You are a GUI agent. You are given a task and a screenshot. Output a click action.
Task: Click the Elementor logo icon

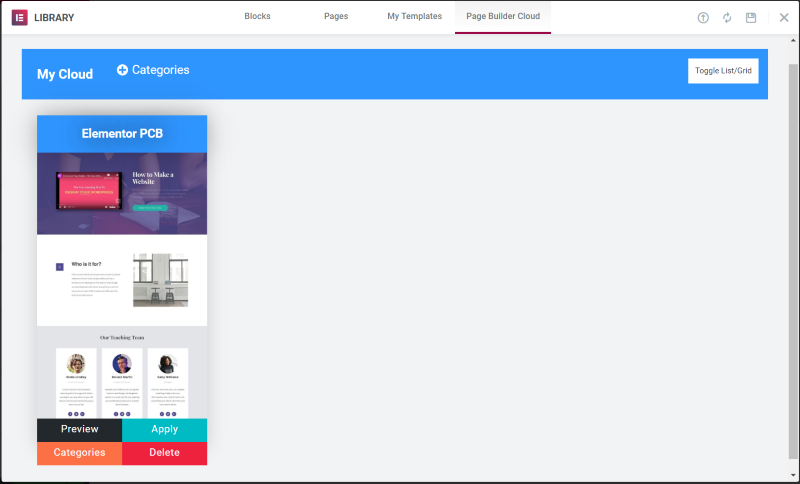(x=19, y=17)
